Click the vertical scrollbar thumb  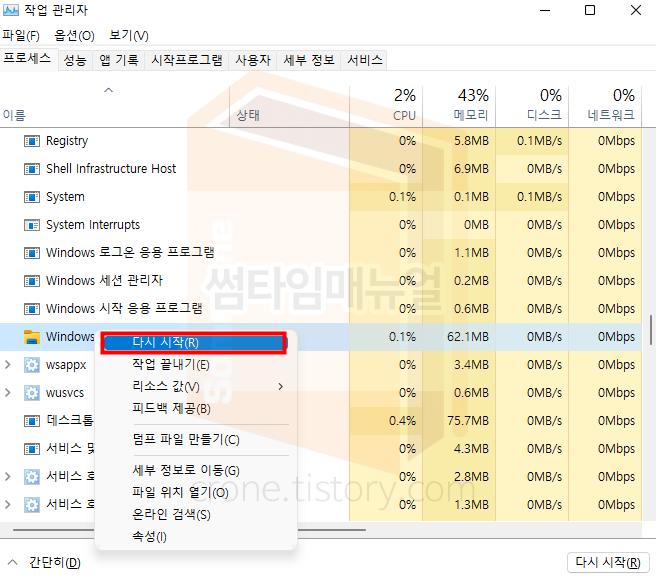coord(651,330)
